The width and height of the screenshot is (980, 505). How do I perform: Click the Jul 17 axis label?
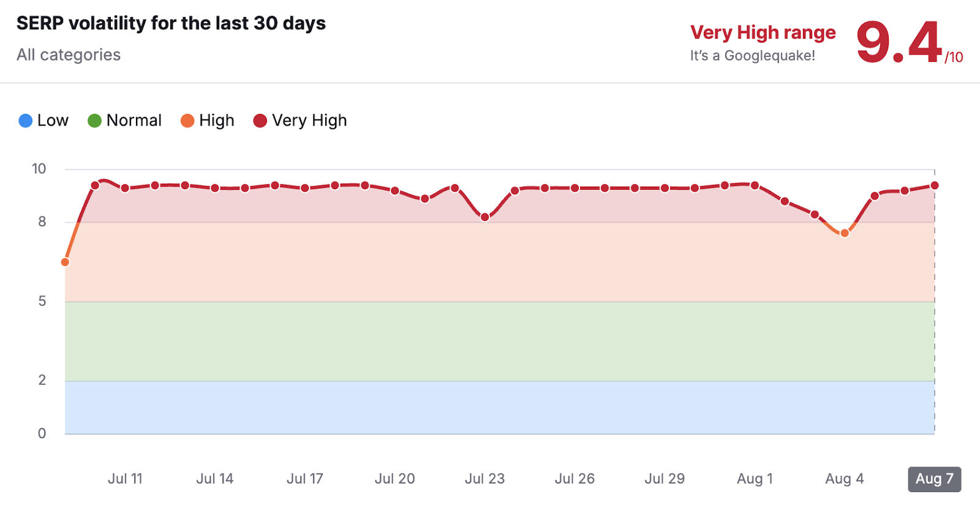click(x=304, y=479)
